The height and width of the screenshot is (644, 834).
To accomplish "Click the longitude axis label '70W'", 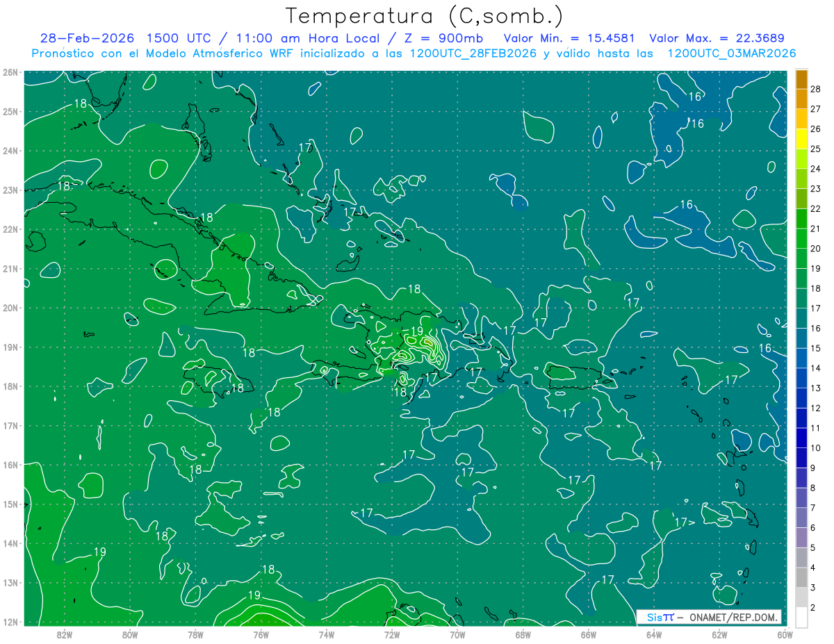I will [x=457, y=634].
